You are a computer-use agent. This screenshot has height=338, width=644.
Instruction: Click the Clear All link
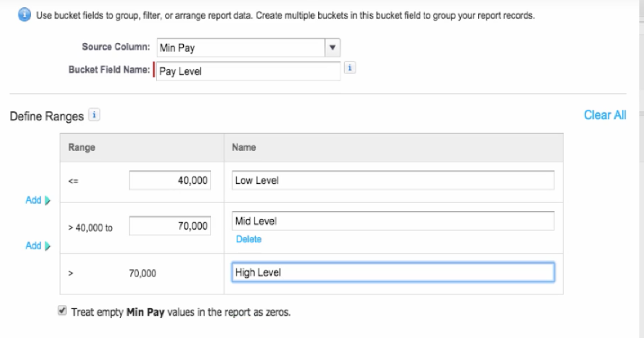(x=605, y=115)
